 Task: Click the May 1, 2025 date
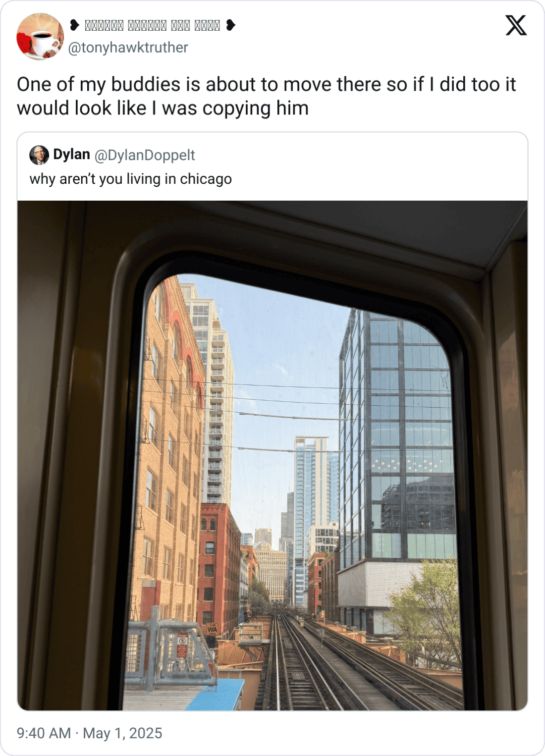tap(122, 733)
